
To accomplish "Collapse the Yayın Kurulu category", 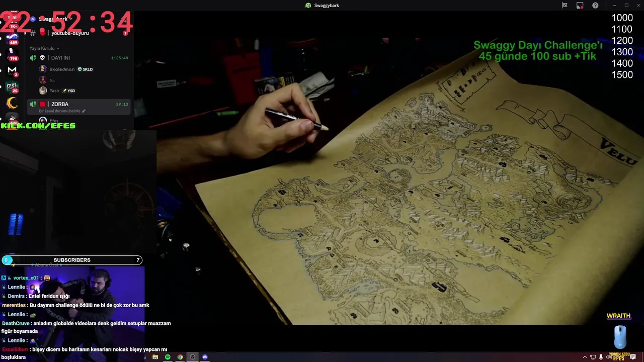I will [x=44, y=48].
